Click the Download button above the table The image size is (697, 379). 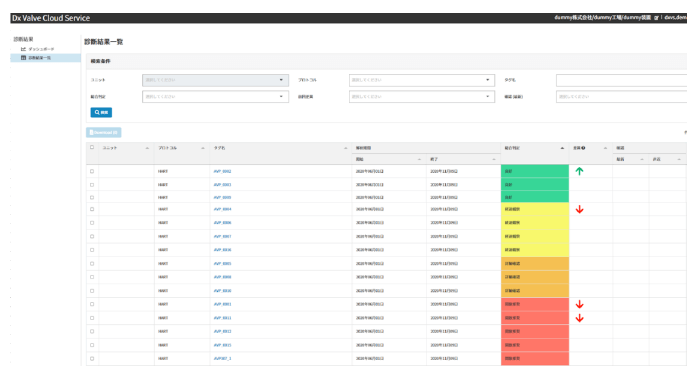click(x=104, y=132)
